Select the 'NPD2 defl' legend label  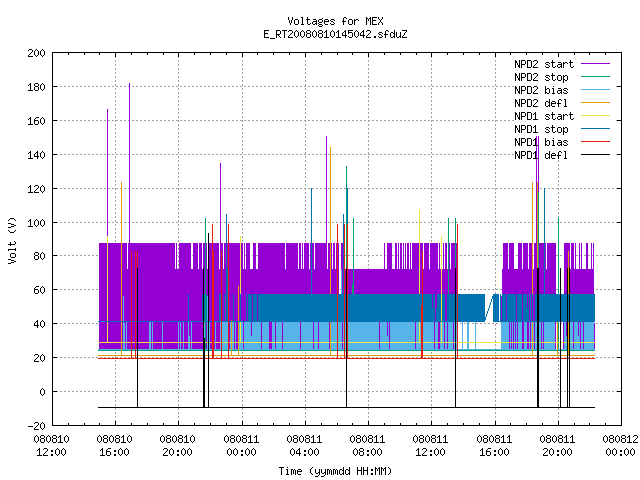pyautogui.click(x=541, y=103)
